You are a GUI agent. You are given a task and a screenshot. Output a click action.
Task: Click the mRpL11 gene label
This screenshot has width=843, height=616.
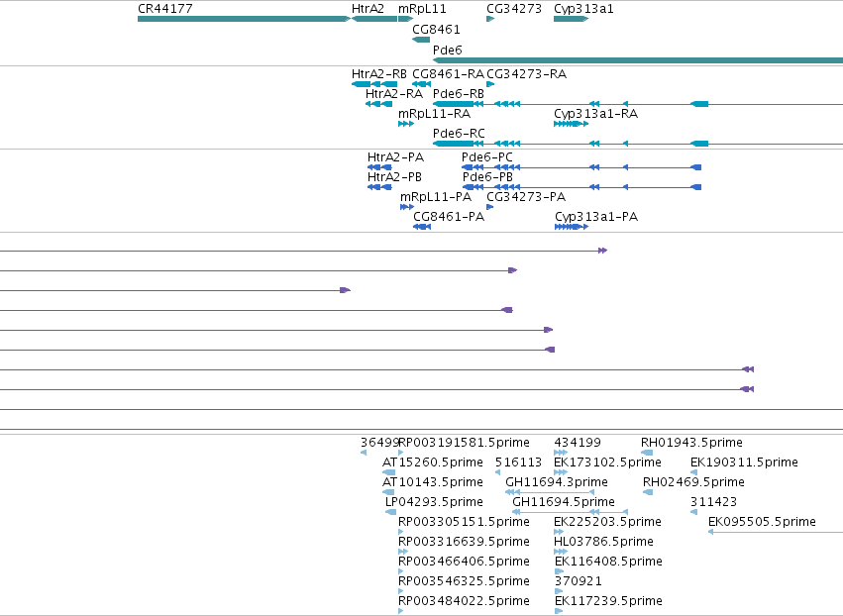[x=422, y=9]
